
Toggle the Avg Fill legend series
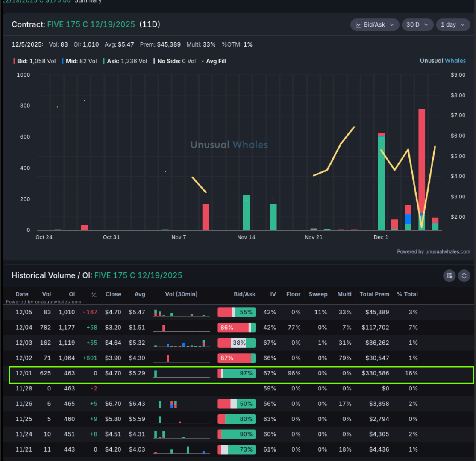pyautogui.click(x=214, y=61)
